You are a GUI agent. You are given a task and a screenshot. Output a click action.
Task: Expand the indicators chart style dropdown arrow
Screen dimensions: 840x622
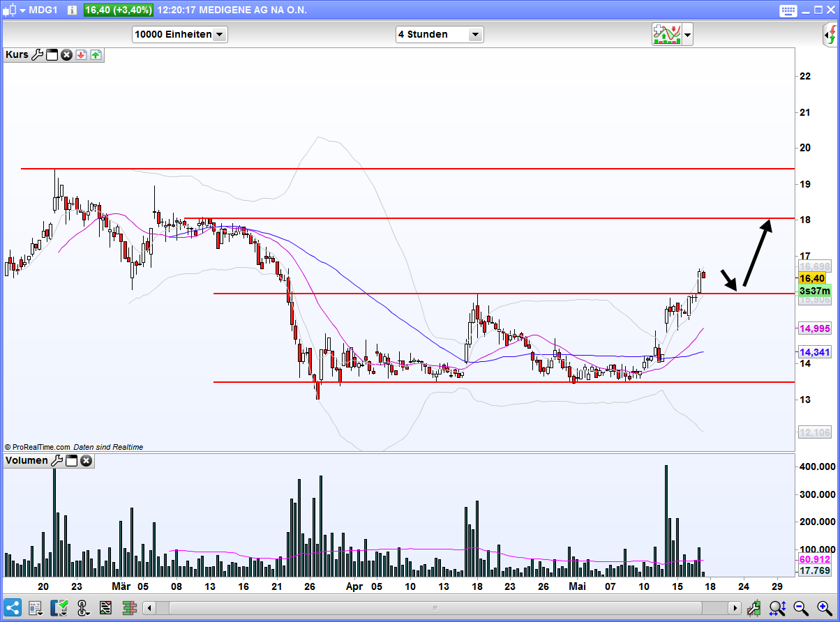688,34
